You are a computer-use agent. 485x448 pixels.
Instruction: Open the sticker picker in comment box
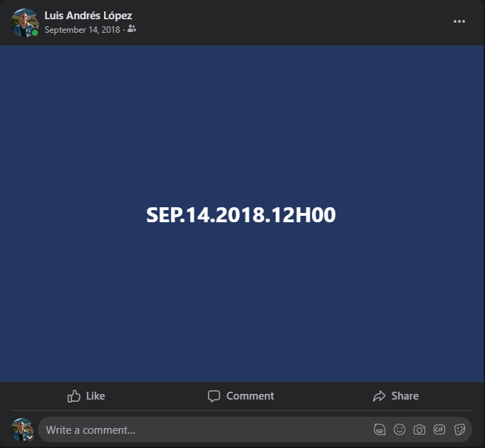point(459,429)
